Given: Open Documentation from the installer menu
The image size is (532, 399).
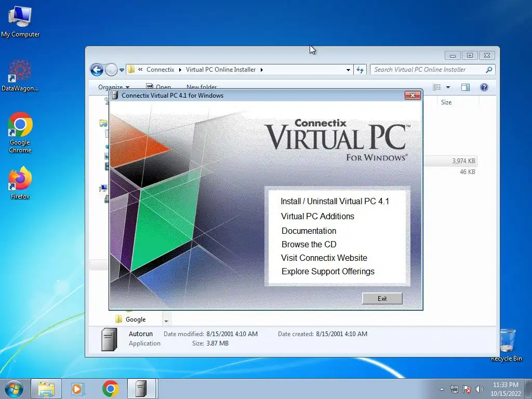Looking at the screenshot, I should tap(309, 231).
